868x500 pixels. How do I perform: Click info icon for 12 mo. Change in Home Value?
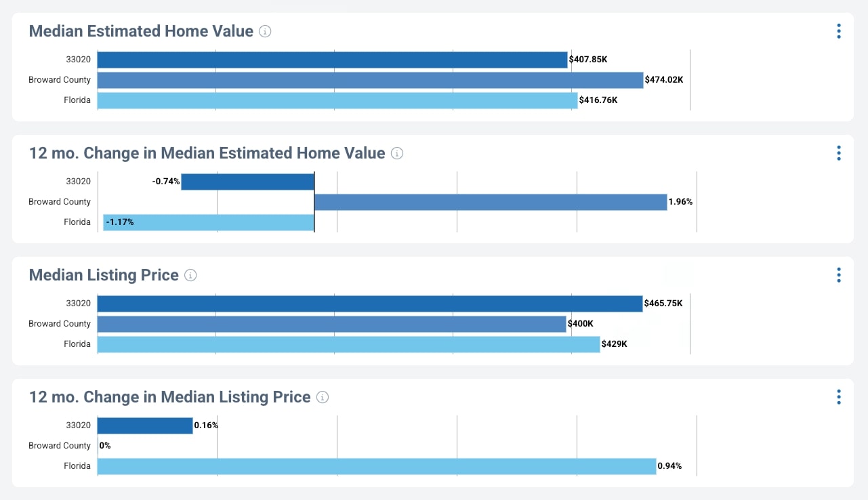[x=397, y=153]
